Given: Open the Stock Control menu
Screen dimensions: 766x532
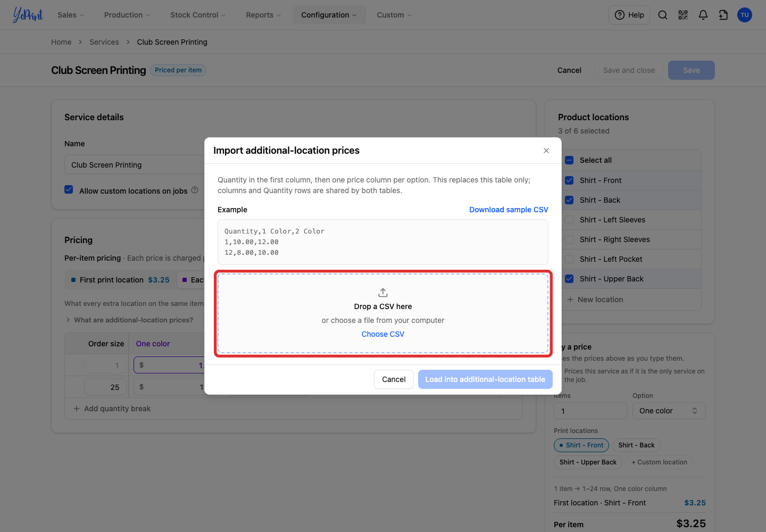Looking at the screenshot, I should [x=198, y=15].
